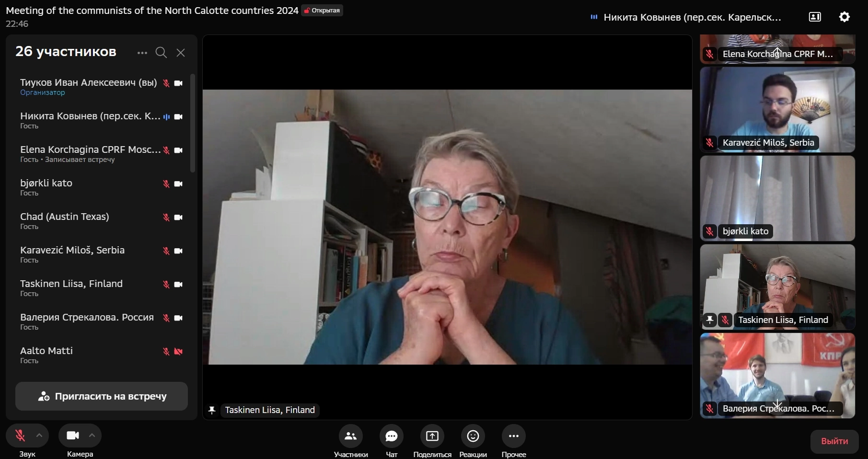
Task: Select participant Aalto Matti
Action: 102,355
